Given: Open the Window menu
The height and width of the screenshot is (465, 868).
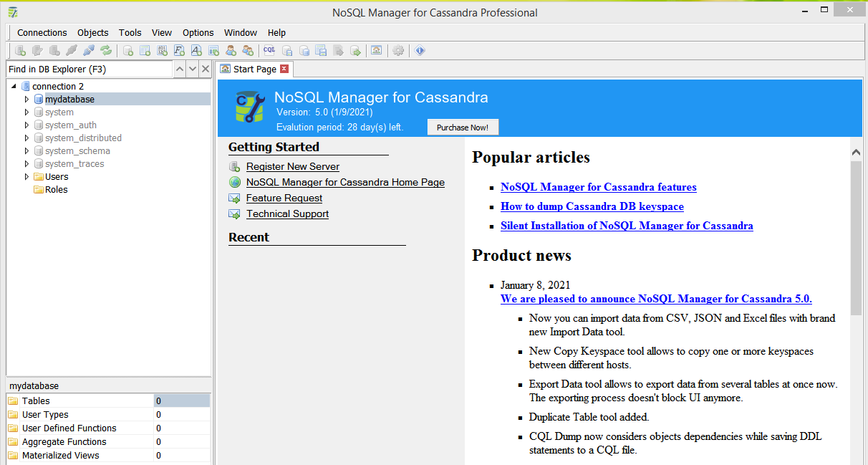Looking at the screenshot, I should pyautogui.click(x=241, y=32).
